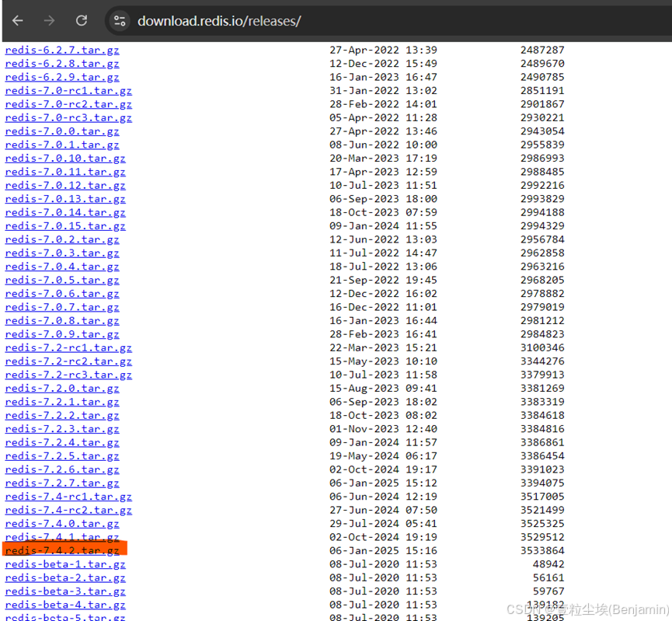This screenshot has width=672, height=621.
Task: Click date 29-Jul-2024 05:41
Action: (383, 524)
